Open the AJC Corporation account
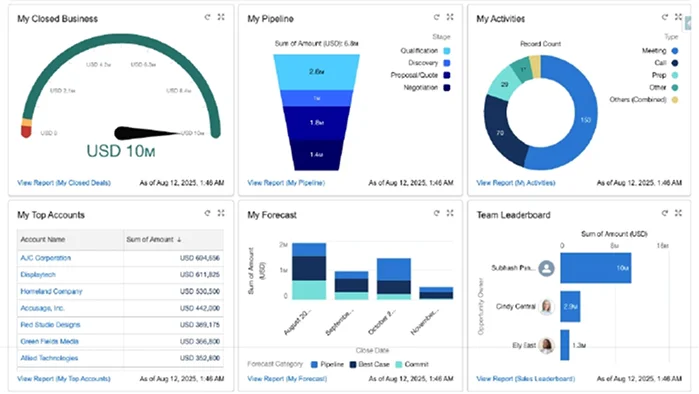Image resolution: width=699 pixels, height=394 pixels. (45, 258)
